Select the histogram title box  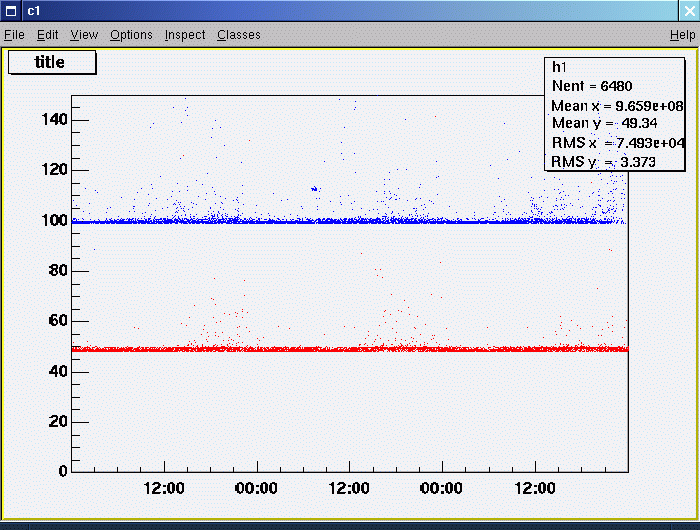(52, 62)
